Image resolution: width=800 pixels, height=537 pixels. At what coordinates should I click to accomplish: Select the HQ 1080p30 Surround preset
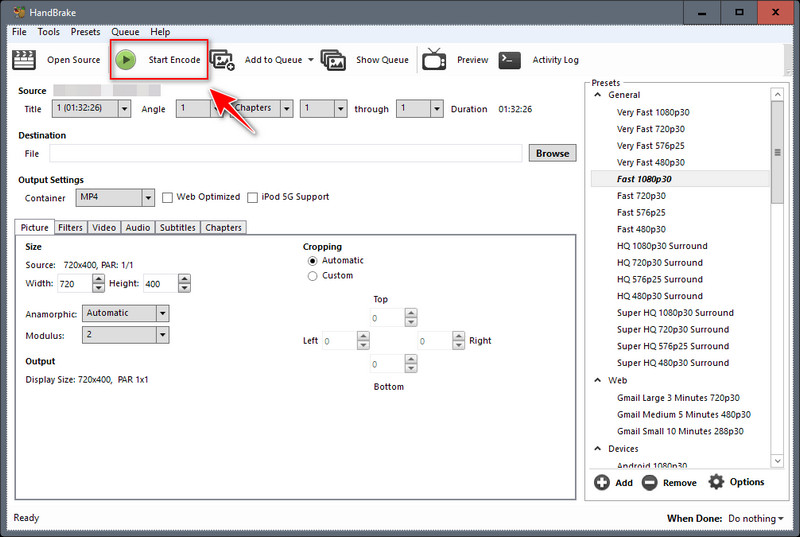coord(662,246)
